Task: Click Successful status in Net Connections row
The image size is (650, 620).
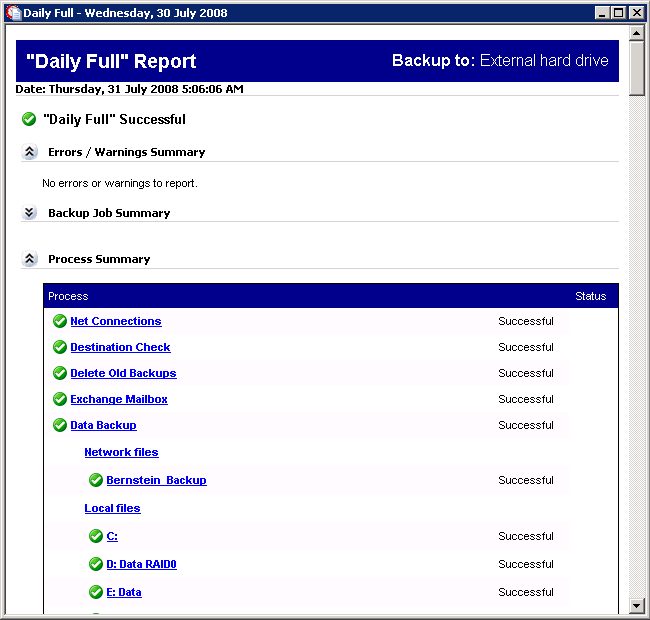Action: [x=526, y=321]
